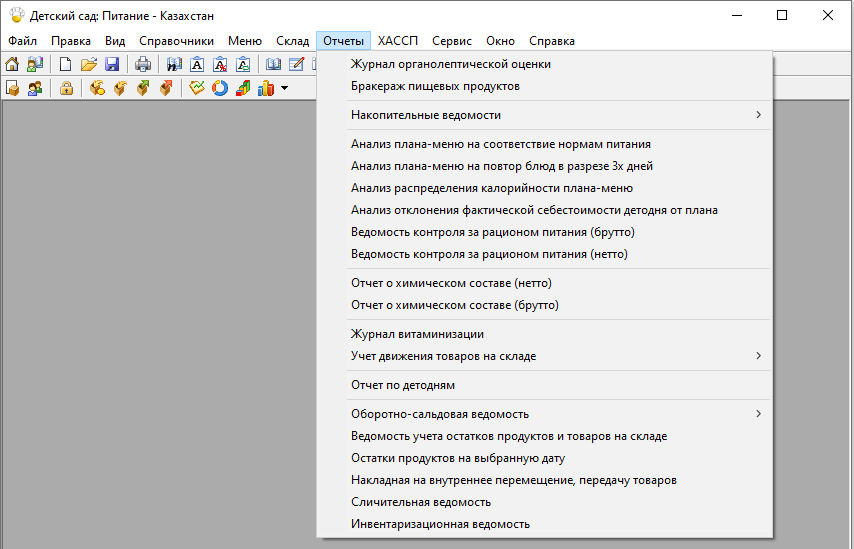Click the open folder toolbar icon
This screenshot has width=854, height=549.
point(89,64)
